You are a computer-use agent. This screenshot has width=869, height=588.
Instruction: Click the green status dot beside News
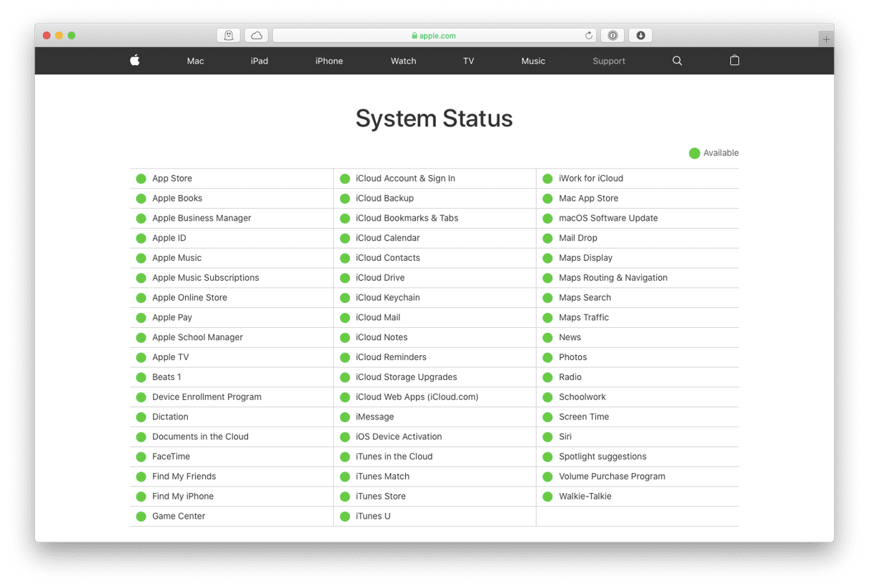pyautogui.click(x=547, y=338)
